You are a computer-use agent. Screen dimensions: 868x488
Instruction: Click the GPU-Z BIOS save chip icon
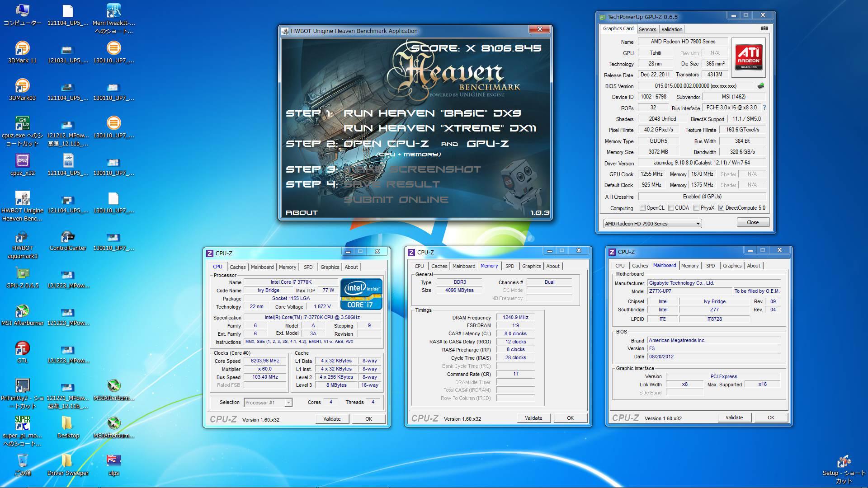click(x=761, y=85)
